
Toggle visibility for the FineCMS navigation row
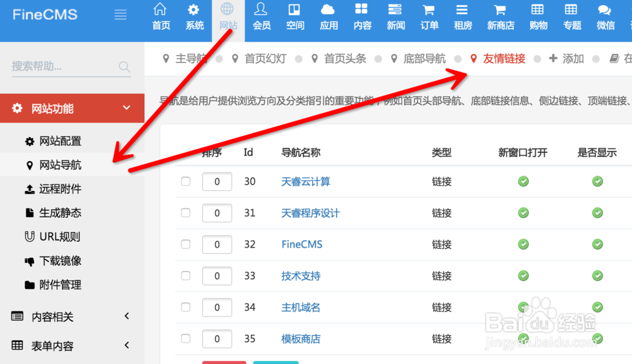[597, 245]
